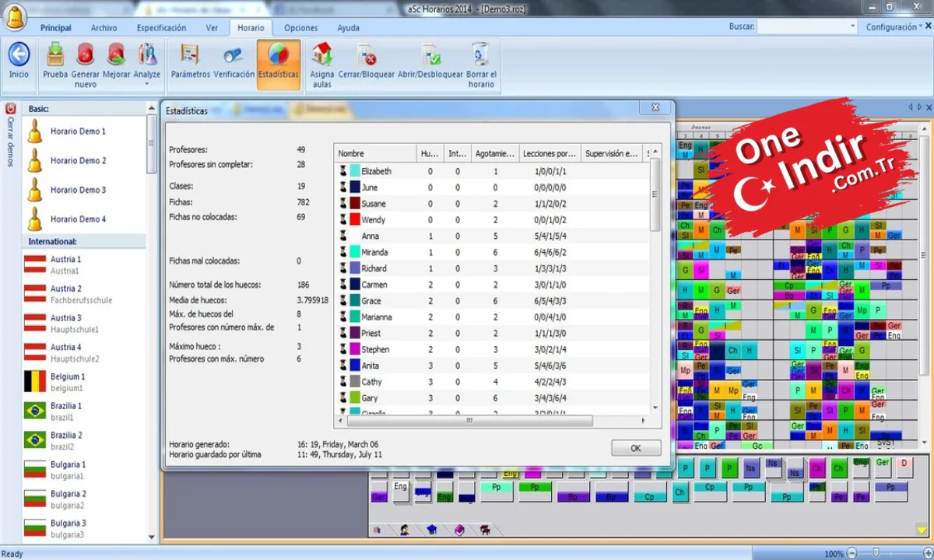Screen dimensions: 934x560
Task: Click the Abrir/Desbloquear icon
Action: coord(430,54)
